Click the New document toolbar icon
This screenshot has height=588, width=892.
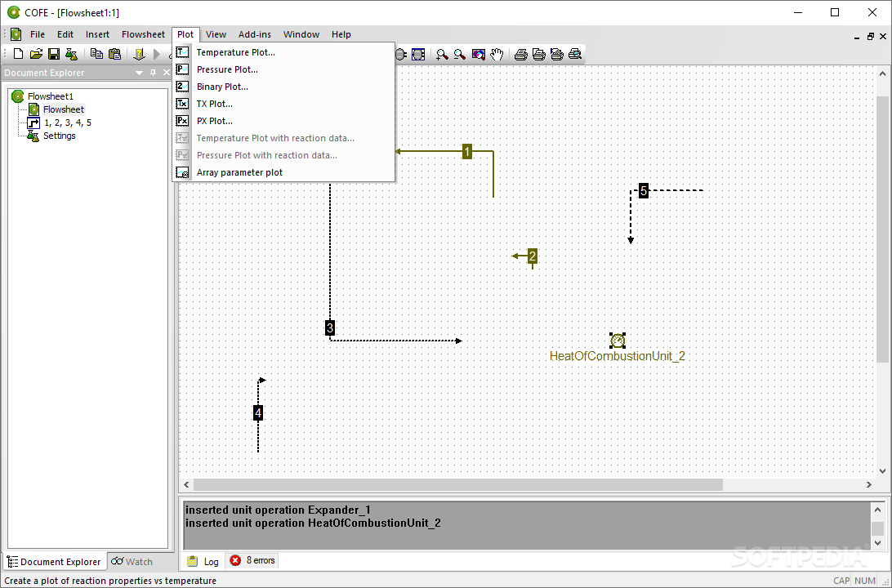pyautogui.click(x=18, y=54)
